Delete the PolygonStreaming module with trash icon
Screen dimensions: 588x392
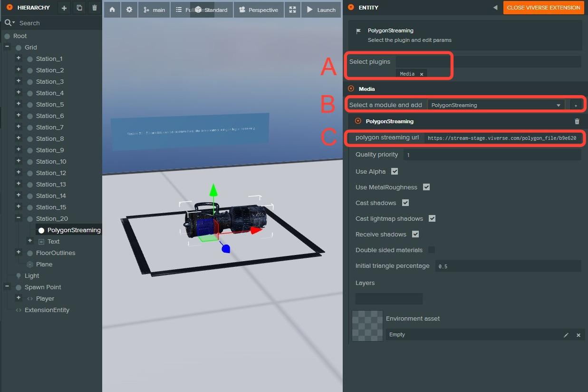pyautogui.click(x=577, y=121)
